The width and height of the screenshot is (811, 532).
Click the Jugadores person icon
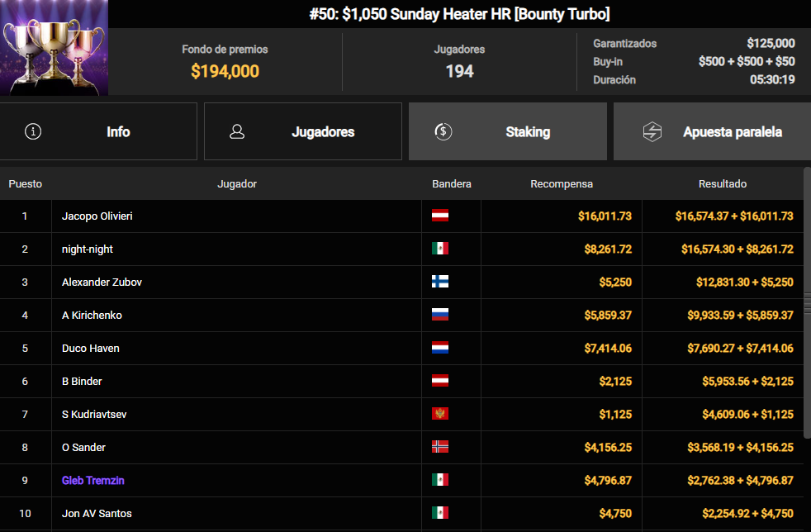pyautogui.click(x=237, y=131)
